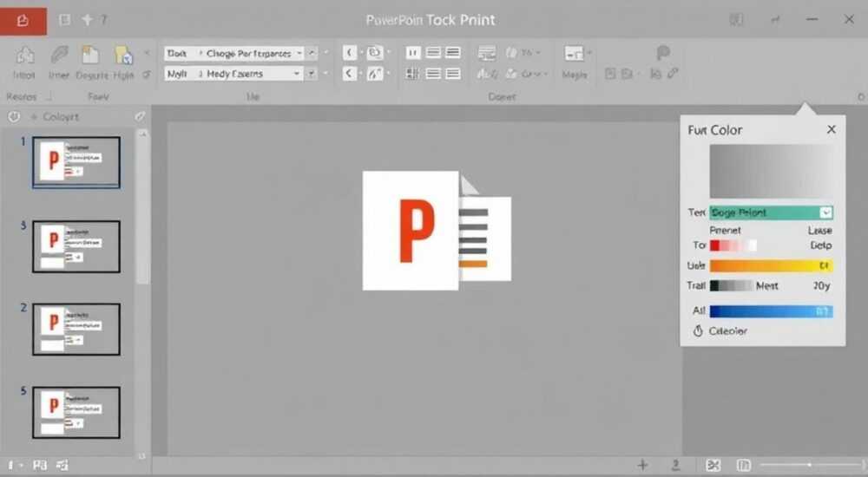
Task: Click the square icon in the quick access toolbar
Action: tap(65, 20)
